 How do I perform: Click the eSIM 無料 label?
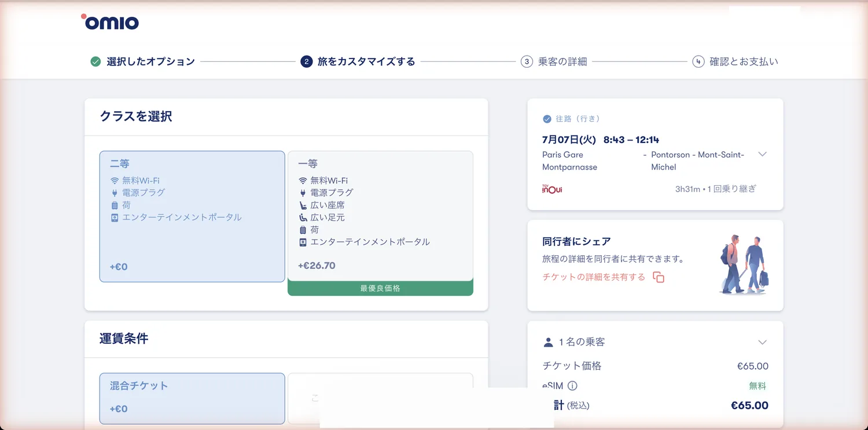(757, 386)
